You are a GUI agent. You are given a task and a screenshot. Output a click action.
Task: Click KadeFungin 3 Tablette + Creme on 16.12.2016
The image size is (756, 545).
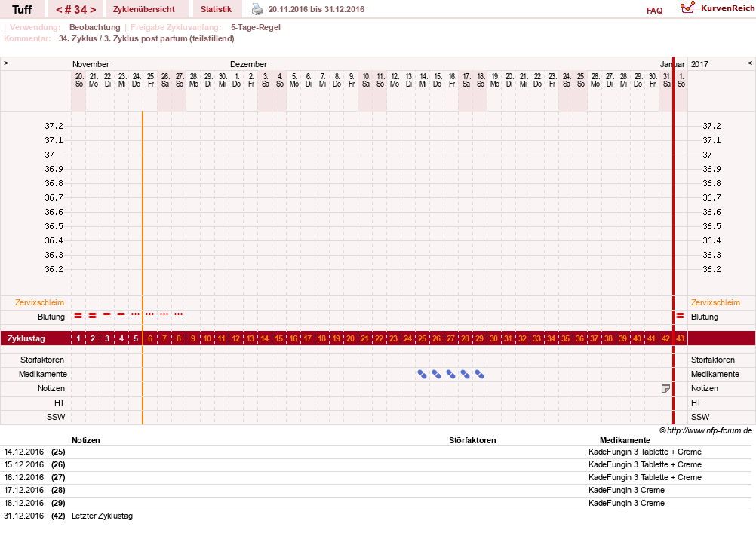[x=645, y=478]
